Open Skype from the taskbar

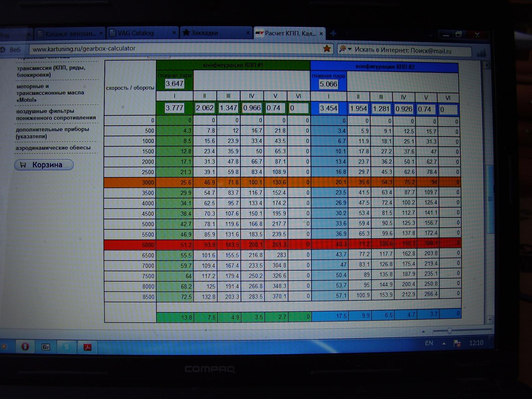tap(66, 347)
